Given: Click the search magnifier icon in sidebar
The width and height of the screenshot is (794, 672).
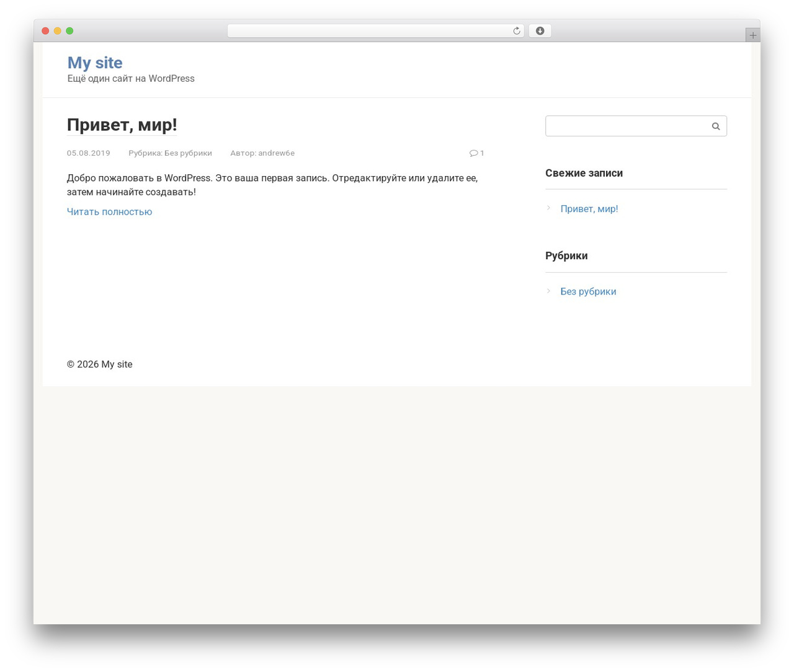Looking at the screenshot, I should (716, 126).
